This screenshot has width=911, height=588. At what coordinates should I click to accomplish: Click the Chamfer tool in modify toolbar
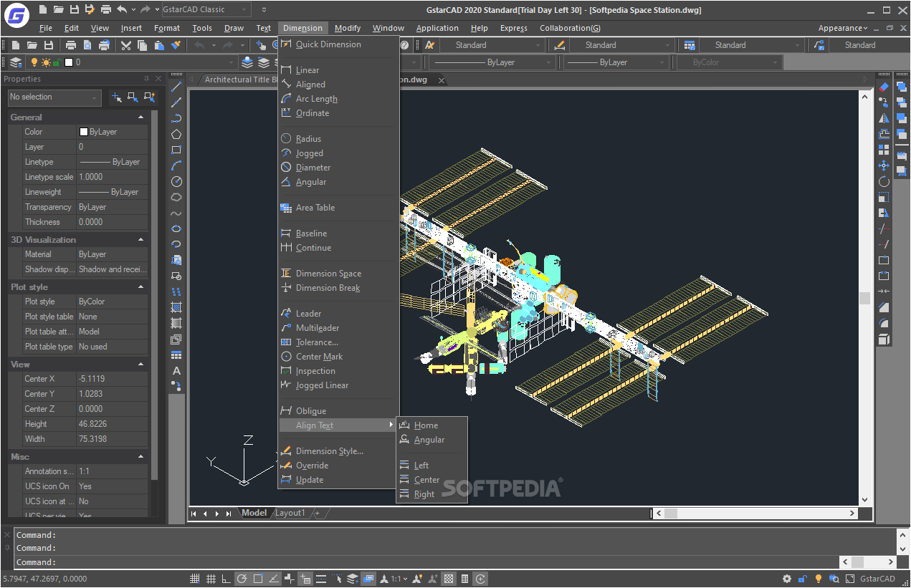tap(884, 307)
